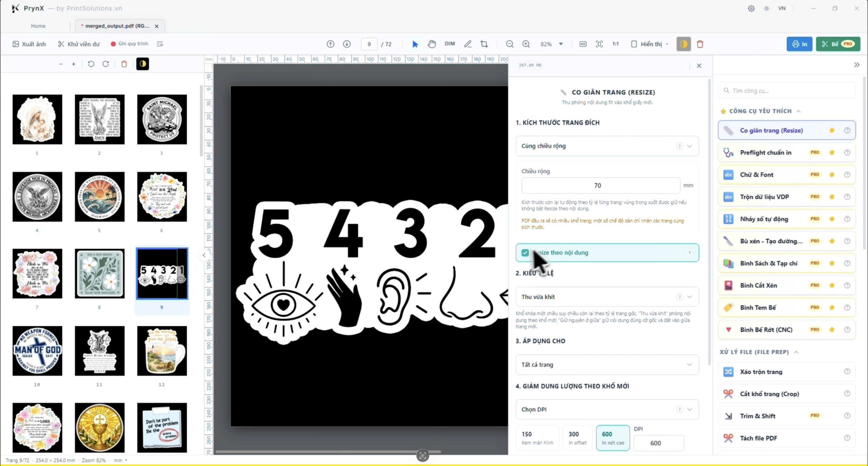Zoom out with the minus magnifier
Viewport: 868px width, 466px height.
coord(509,44)
